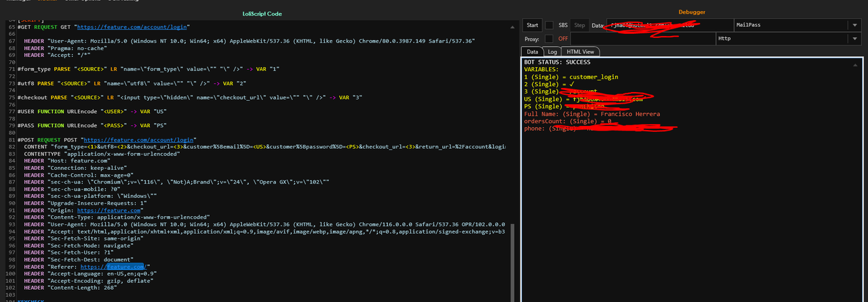The height and width of the screenshot is (302, 868).
Task: Click the HEADER 'Pragma: no-cache' line
Action: 66,48
